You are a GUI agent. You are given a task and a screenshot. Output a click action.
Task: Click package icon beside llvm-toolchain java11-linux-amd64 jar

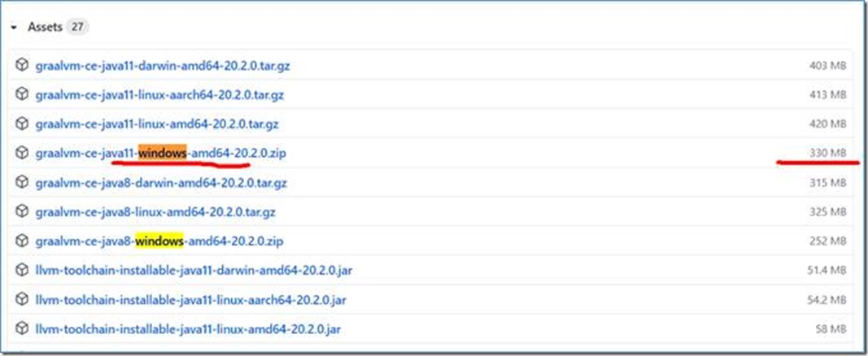pos(22,329)
